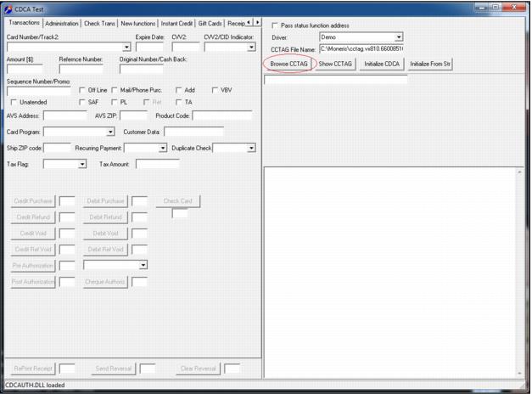
Task: Click the CDCA Test title bar icon
Action: point(8,7)
